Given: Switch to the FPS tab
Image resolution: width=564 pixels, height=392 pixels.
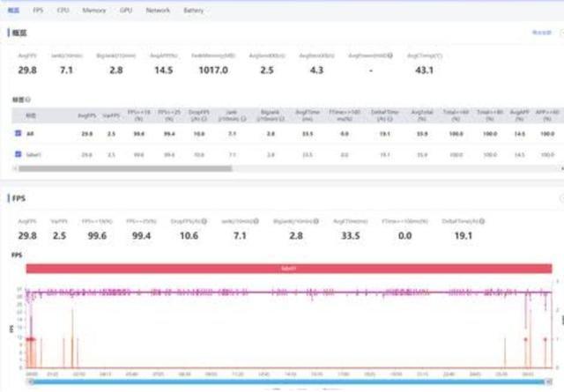Looking at the screenshot, I should click(x=38, y=11).
